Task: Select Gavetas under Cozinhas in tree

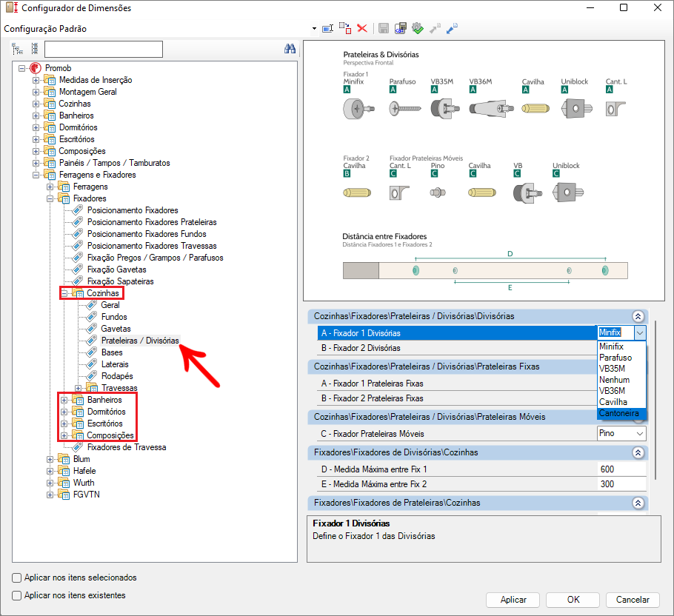Action: point(116,329)
